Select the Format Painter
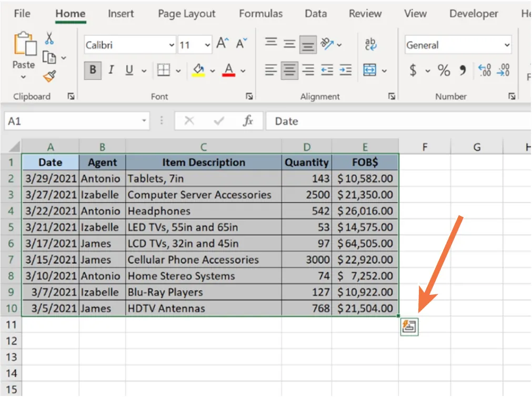 tap(48, 75)
